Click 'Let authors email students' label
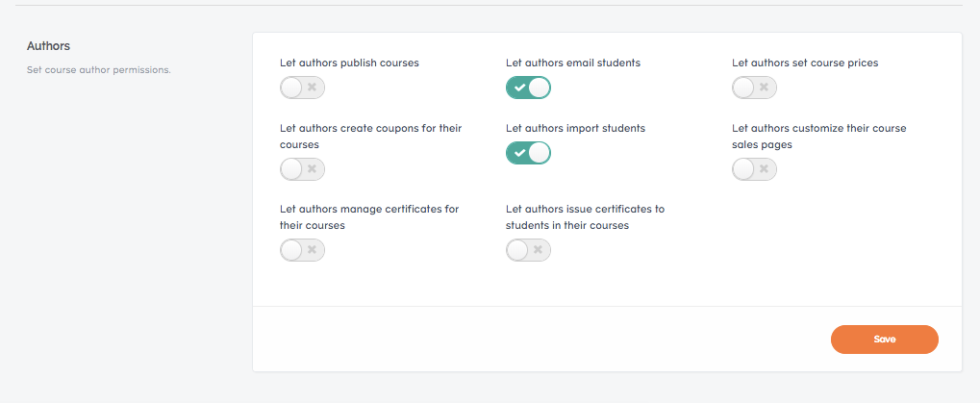 point(573,63)
